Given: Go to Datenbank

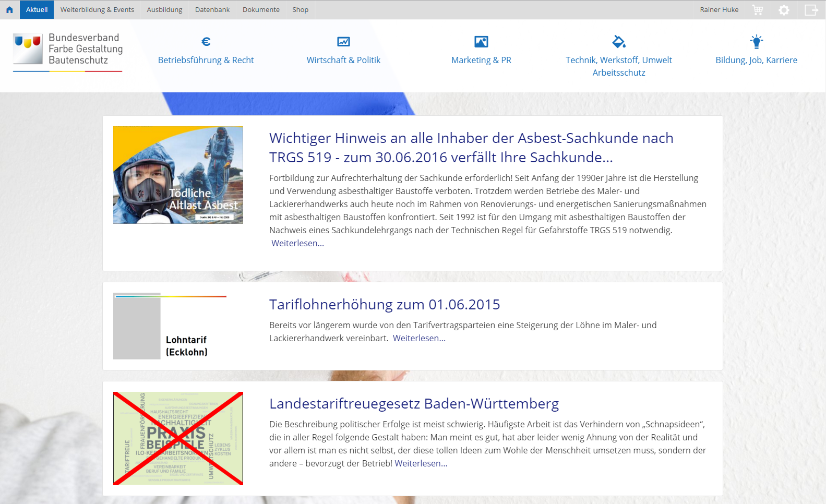Looking at the screenshot, I should (212, 10).
